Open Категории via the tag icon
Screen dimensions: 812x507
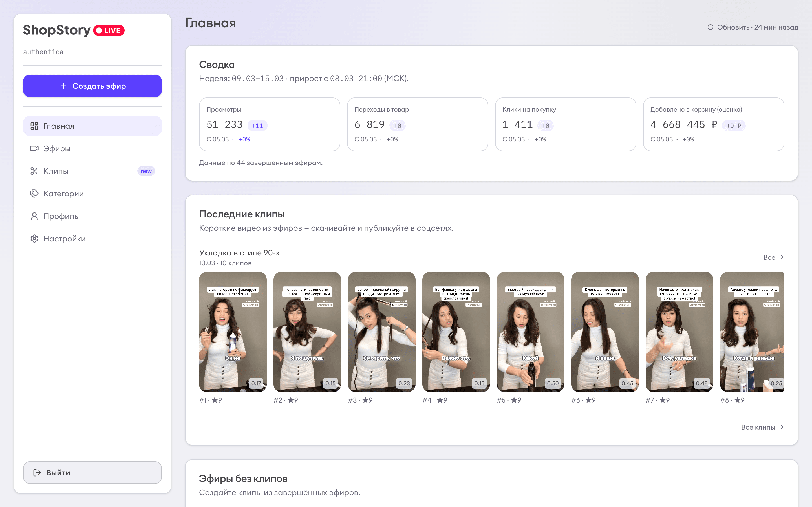34,194
